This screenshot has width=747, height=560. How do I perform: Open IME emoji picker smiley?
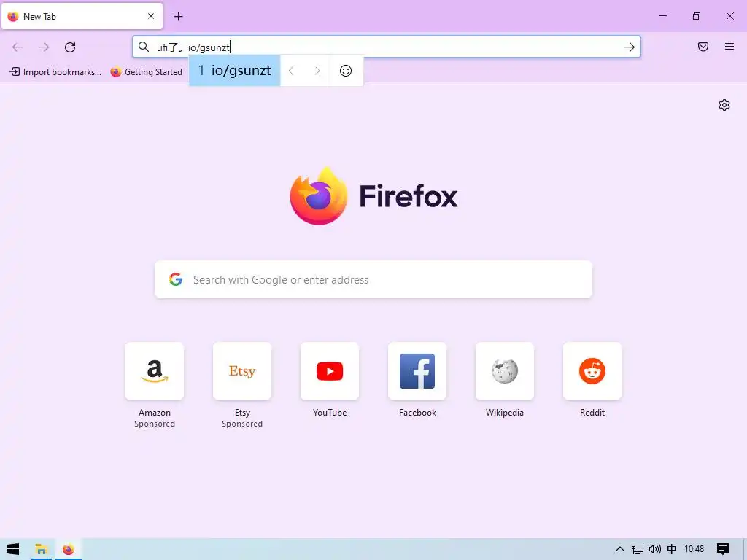(345, 71)
